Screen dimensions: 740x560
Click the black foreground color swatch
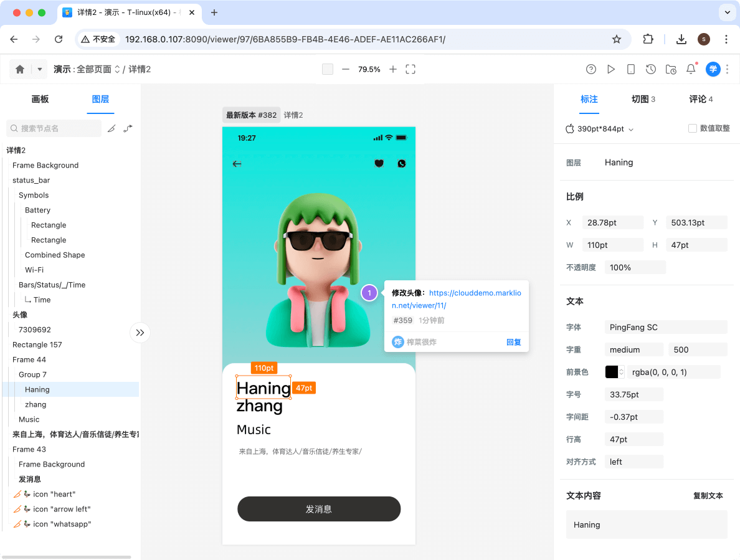coord(612,372)
